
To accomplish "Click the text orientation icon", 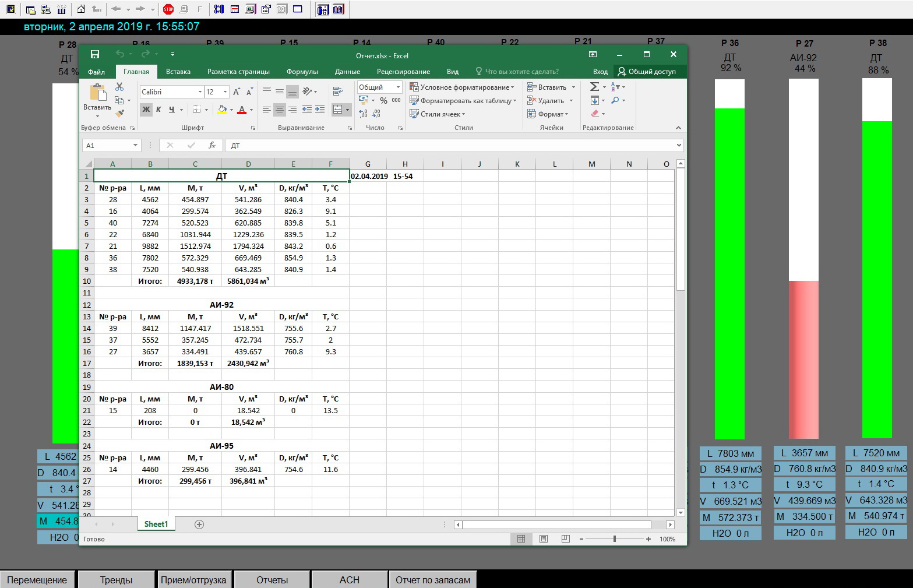I will pos(308,91).
